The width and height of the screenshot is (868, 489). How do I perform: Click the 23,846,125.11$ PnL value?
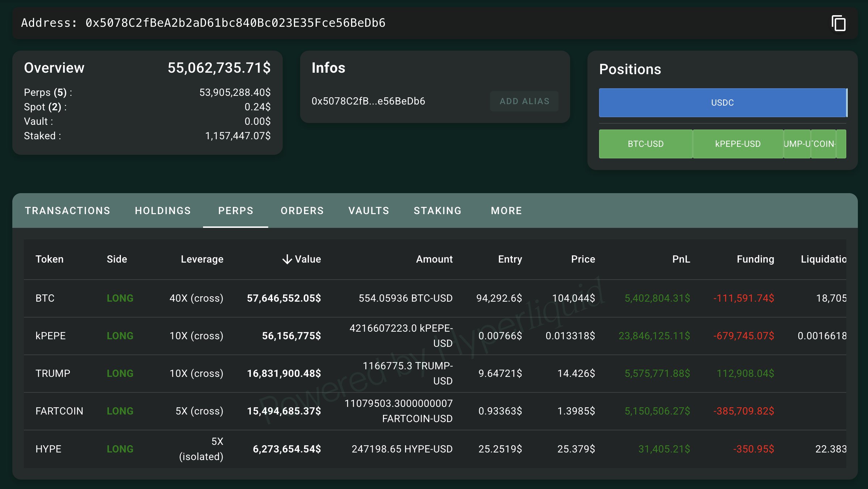(x=654, y=336)
